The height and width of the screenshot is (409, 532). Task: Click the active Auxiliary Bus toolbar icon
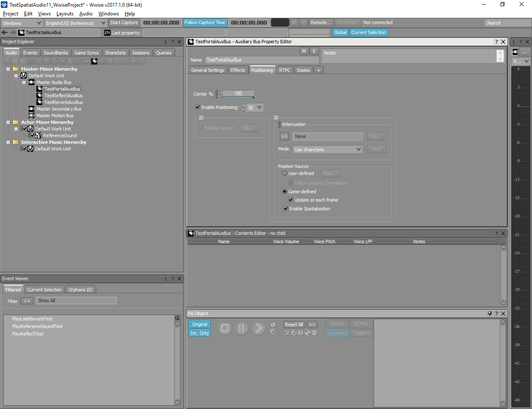coord(94,61)
